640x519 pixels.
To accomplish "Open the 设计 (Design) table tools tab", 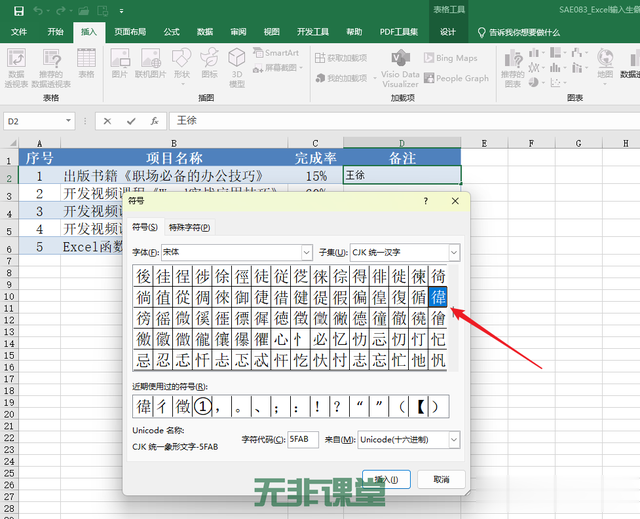I will 447,32.
